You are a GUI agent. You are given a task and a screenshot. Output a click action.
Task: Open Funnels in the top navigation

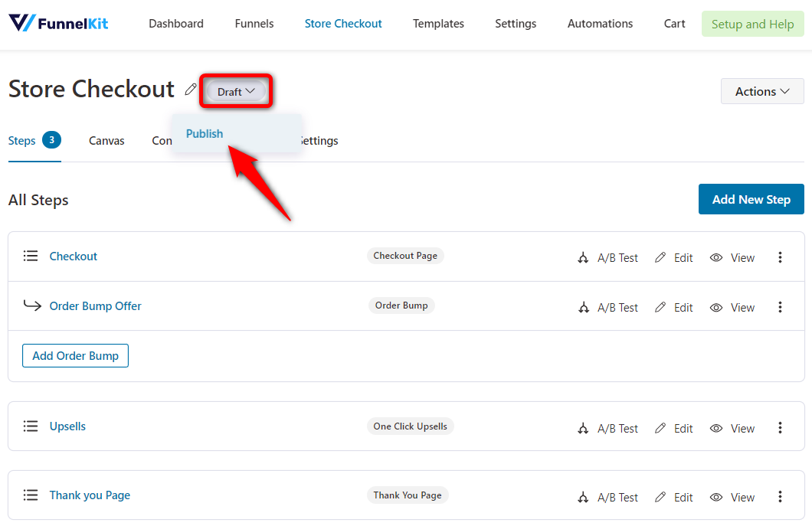pyautogui.click(x=254, y=24)
